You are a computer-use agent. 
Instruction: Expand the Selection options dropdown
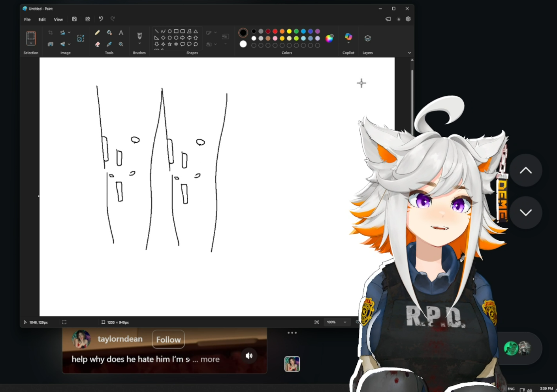[x=31, y=43]
